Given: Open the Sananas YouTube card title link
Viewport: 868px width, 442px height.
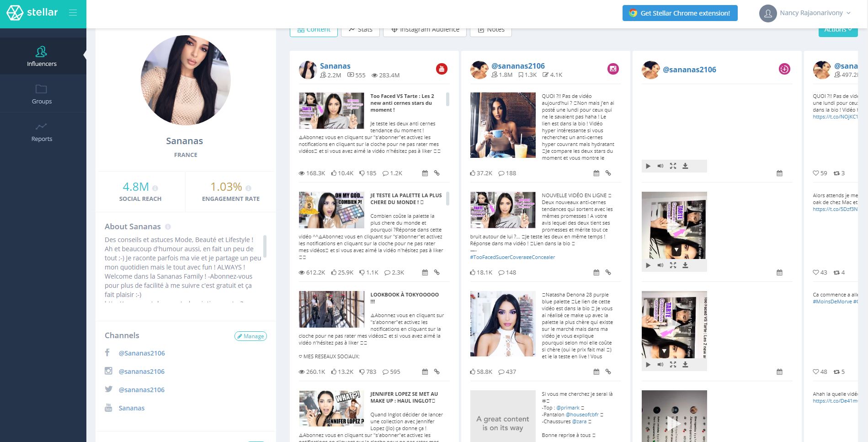Looking at the screenshot, I should pos(335,66).
